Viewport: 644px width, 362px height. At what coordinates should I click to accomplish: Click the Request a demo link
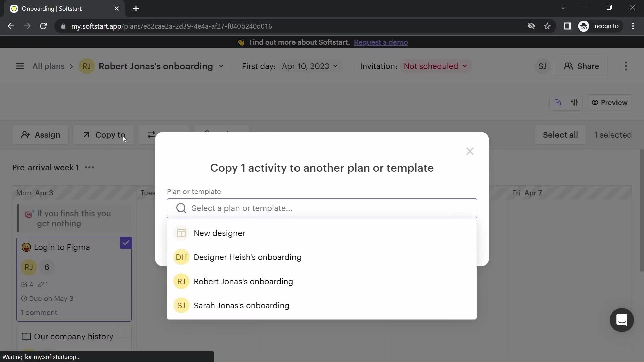381,42
